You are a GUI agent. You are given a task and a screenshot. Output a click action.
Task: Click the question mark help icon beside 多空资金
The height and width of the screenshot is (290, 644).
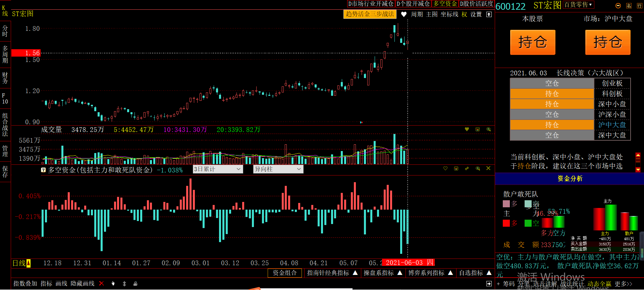pos(43,170)
